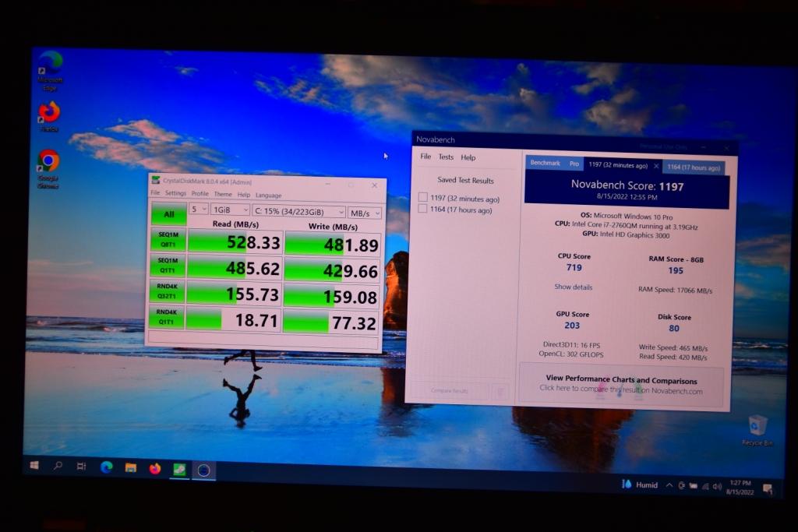Click the 528.33 read result bar
Viewport: 798px width, 532px height.
235,242
